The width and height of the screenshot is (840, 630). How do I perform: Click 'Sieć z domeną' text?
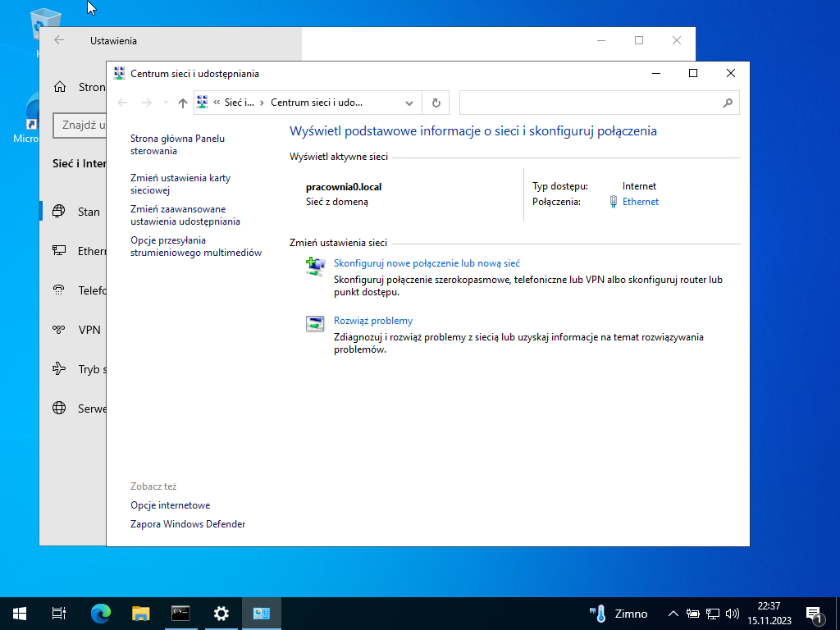336,202
